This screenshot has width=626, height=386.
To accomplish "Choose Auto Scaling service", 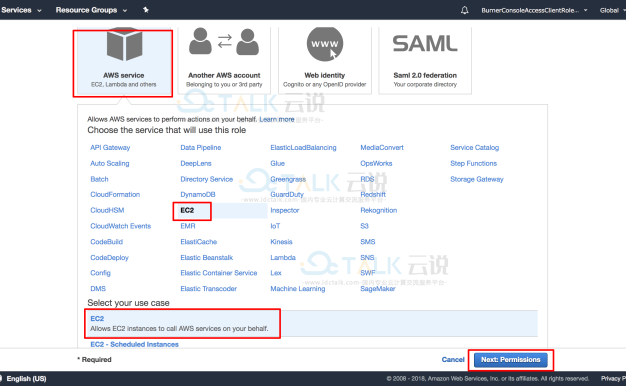I will coord(110,163).
